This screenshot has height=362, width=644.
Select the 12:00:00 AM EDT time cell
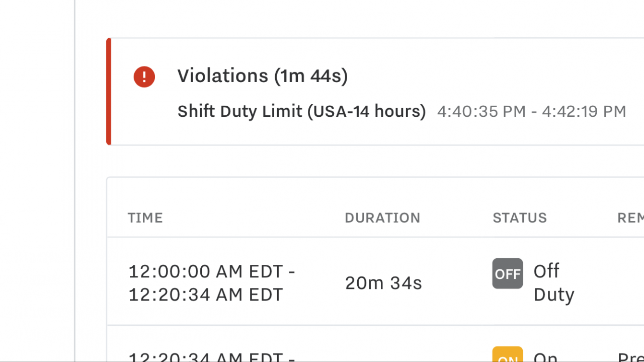pos(212,271)
